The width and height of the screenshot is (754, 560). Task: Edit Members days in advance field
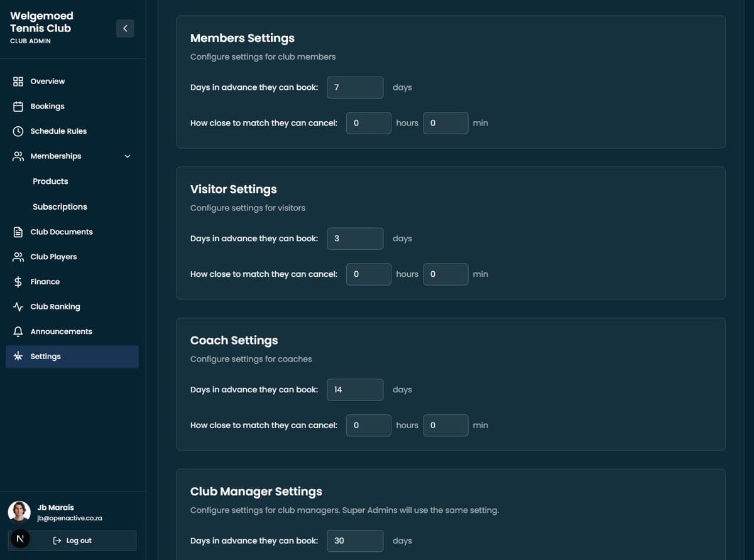pyautogui.click(x=354, y=87)
